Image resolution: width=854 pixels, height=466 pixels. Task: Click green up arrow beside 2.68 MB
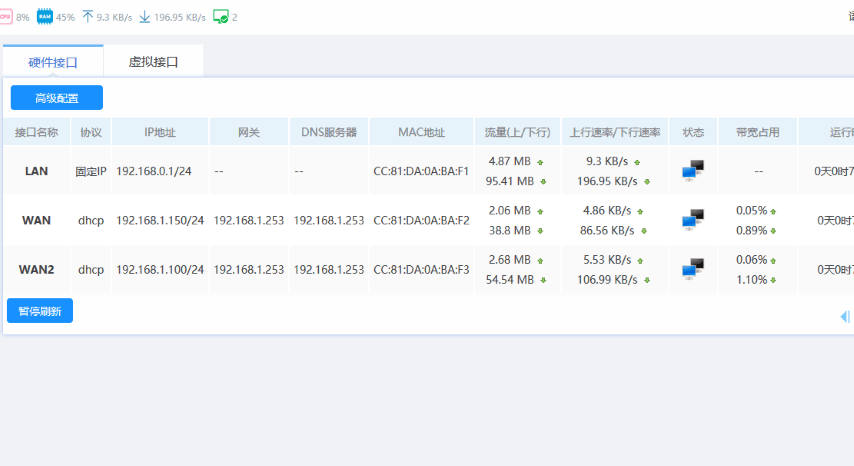coord(540,261)
